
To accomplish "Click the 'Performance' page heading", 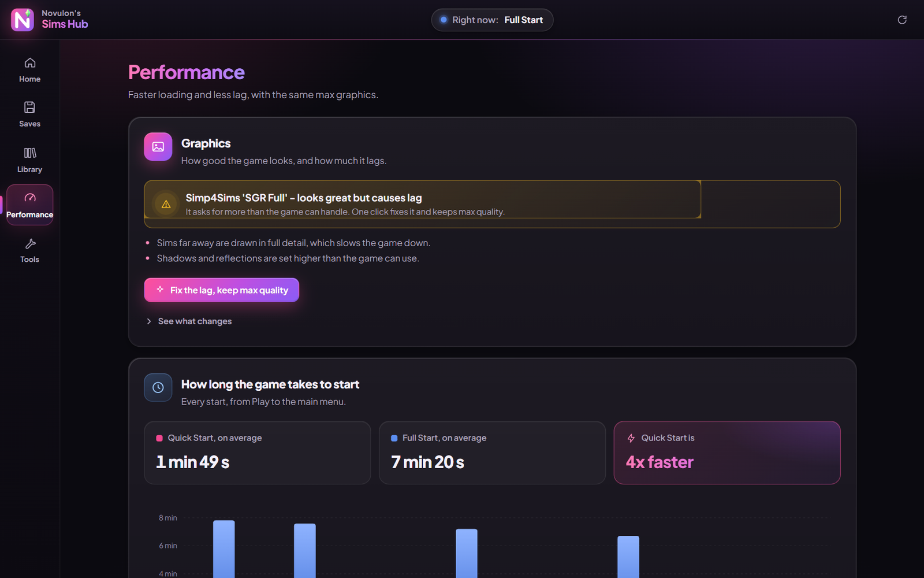I will pyautogui.click(x=187, y=72).
